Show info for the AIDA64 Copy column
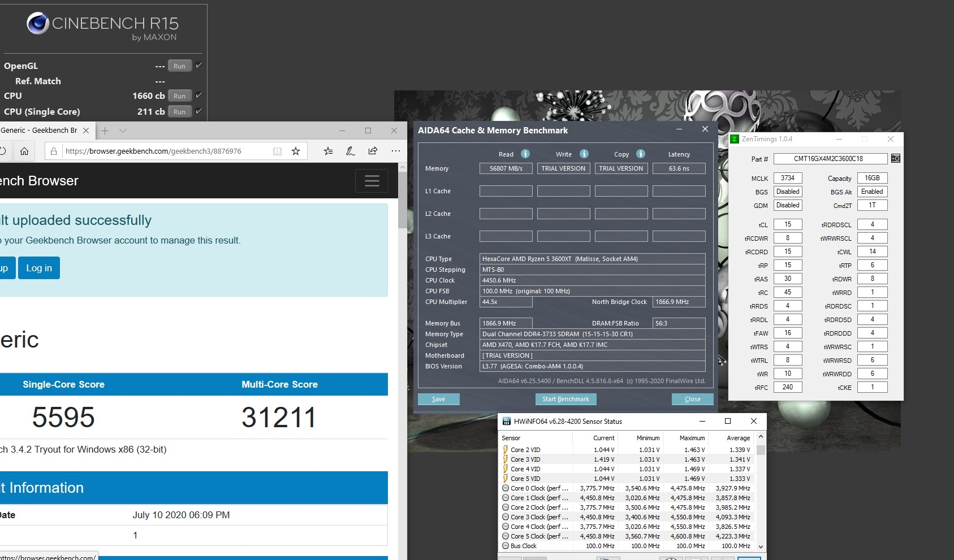Image resolution: width=954 pixels, height=560 pixels. 641,154
